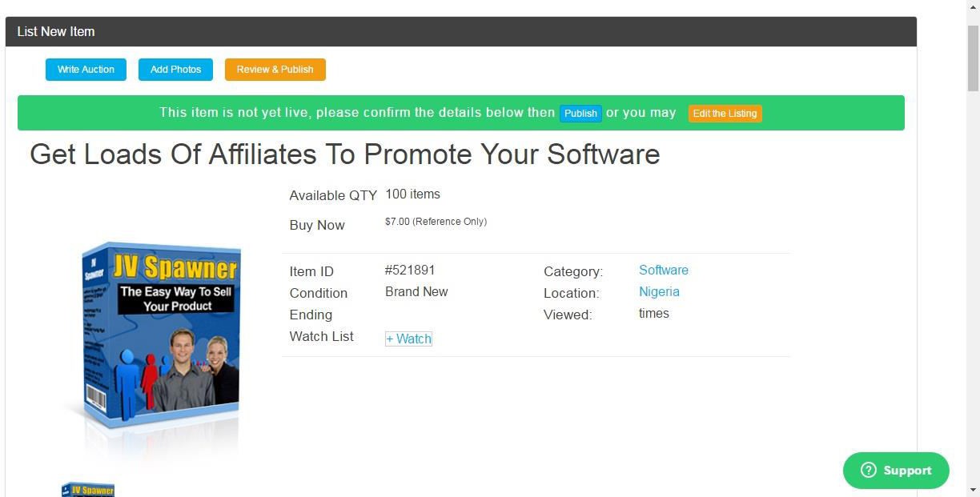Click the question mark icon in Support
The width and height of the screenshot is (980, 497).
[869, 471]
